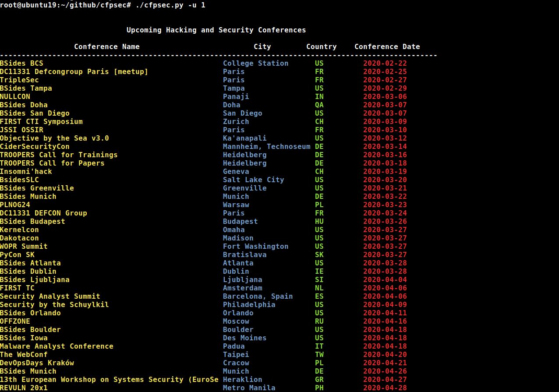Click the "OFFZONE" entry

pyautogui.click(x=15, y=321)
